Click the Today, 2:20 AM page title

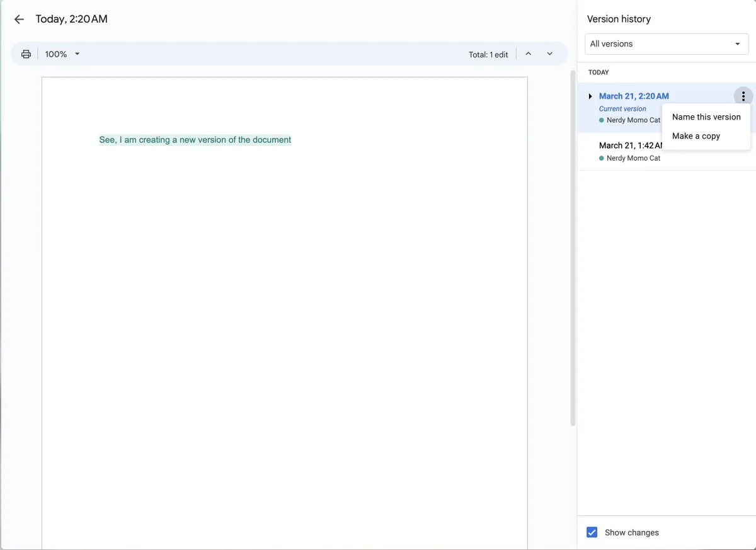point(71,20)
